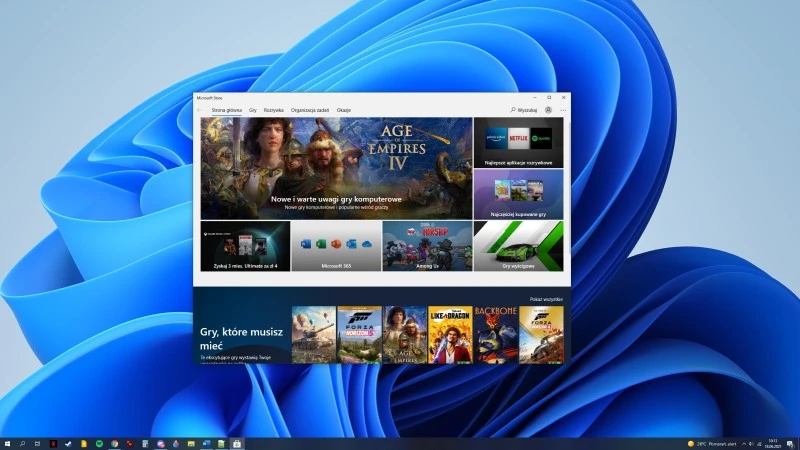Viewport: 800px width, 450px height.
Task: Open the Organizacja zadań tab
Action: (x=310, y=110)
